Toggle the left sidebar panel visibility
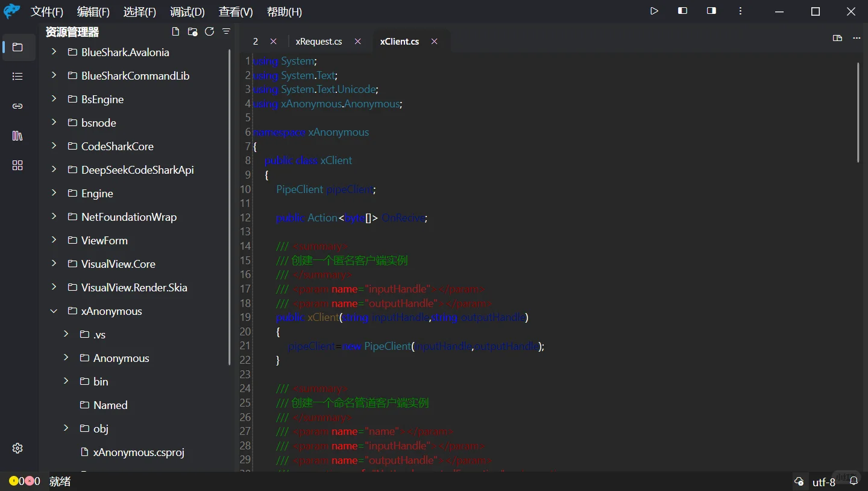868x491 pixels. (683, 11)
